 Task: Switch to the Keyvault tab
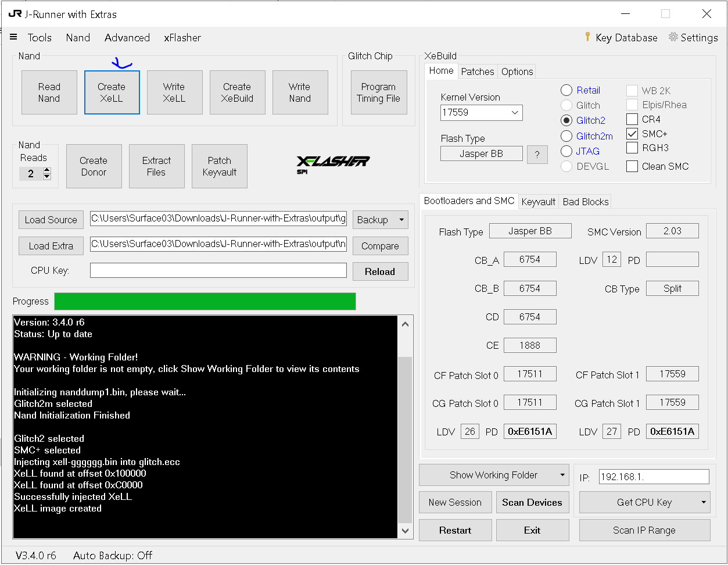click(538, 202)
